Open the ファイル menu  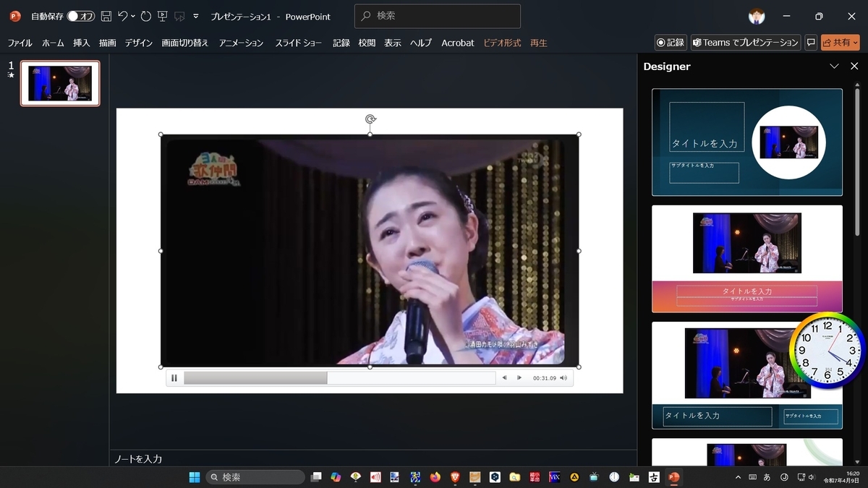[x=20, y=43]
